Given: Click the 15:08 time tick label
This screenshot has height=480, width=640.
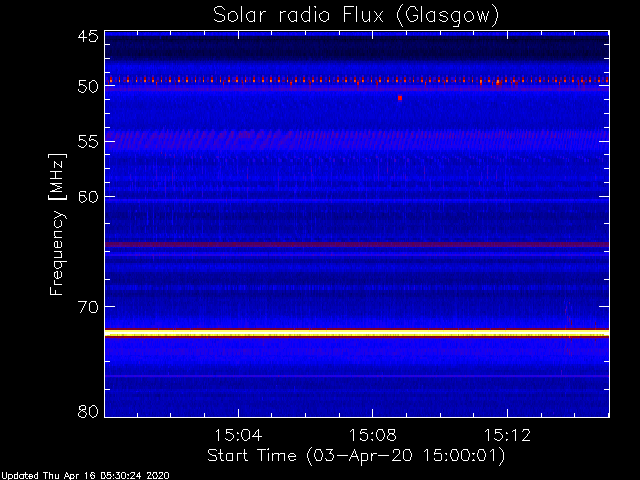Looking at the screenshot, I should click(x=373, y=435).
